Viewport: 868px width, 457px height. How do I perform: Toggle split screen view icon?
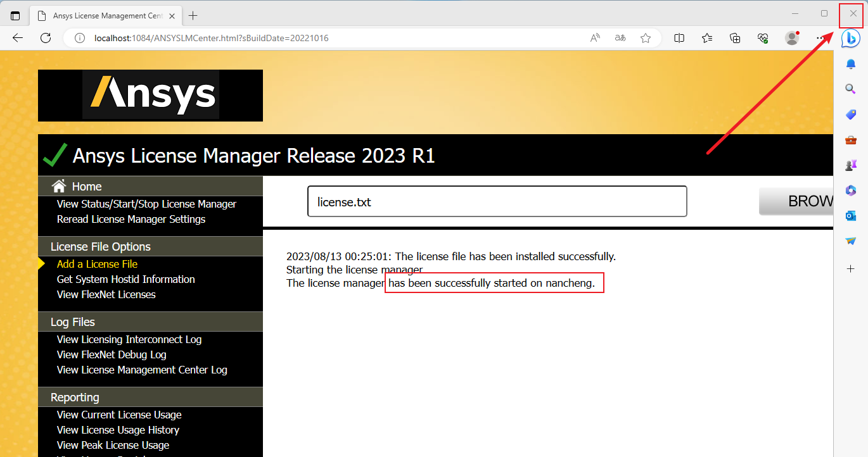[x=679, y=38]
